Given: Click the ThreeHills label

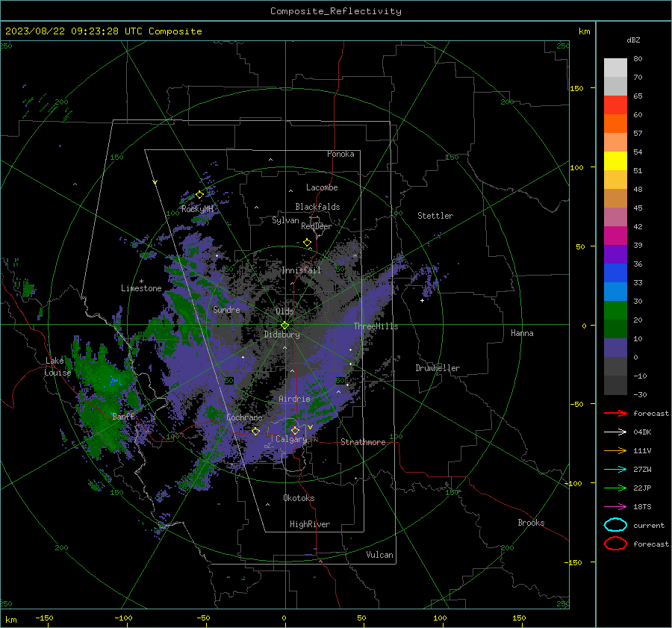Looking at the screenshot, I should (376, 326).
